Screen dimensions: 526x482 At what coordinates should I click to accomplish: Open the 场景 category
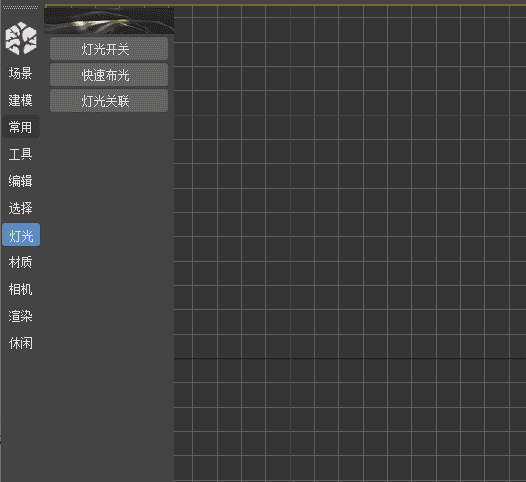pos(20,73)
